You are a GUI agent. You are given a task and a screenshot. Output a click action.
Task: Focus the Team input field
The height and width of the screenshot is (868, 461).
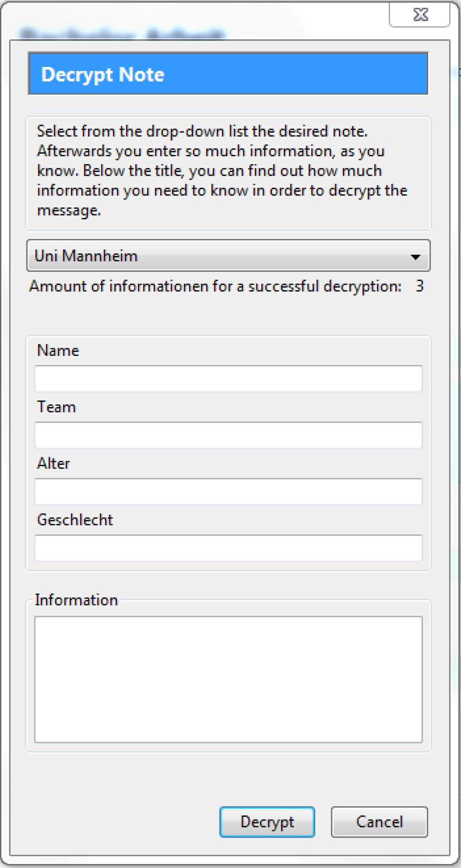pyautogui.click(x=228, y=435)
